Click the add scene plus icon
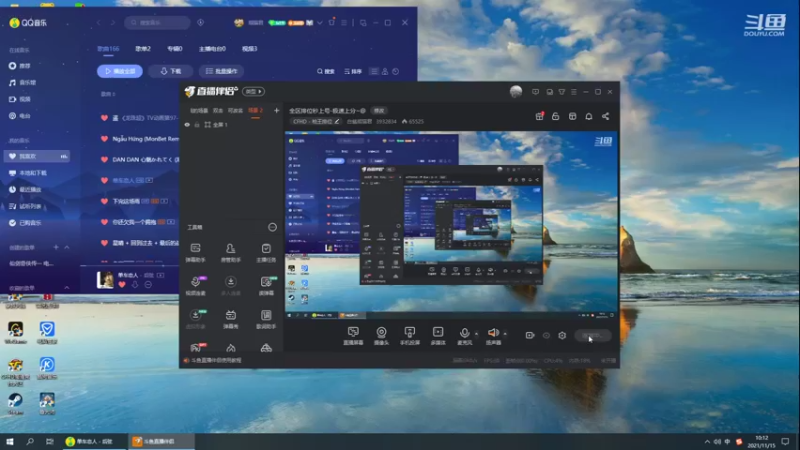800x450 pixels. pos(277,110)
